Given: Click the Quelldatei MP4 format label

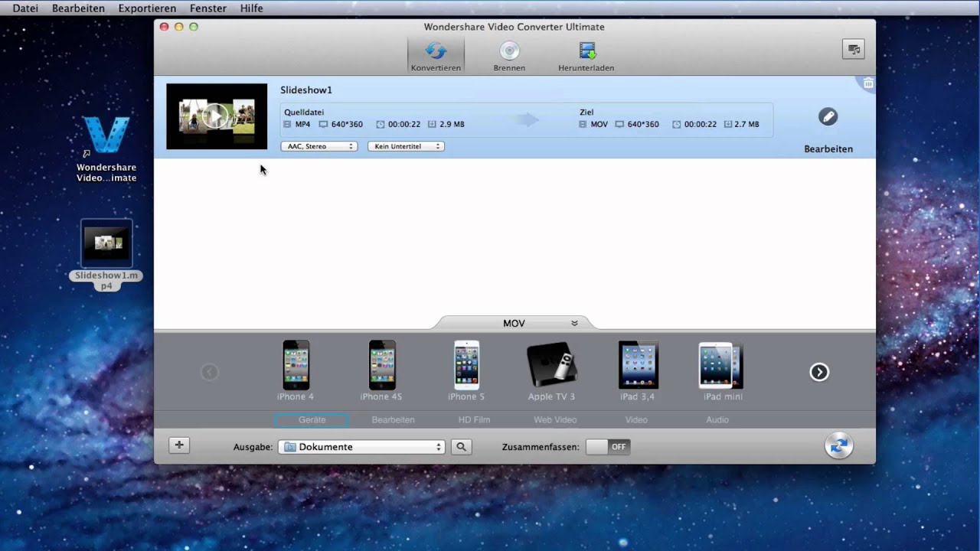Looking at the screenshot, I should tap(302, 124).
